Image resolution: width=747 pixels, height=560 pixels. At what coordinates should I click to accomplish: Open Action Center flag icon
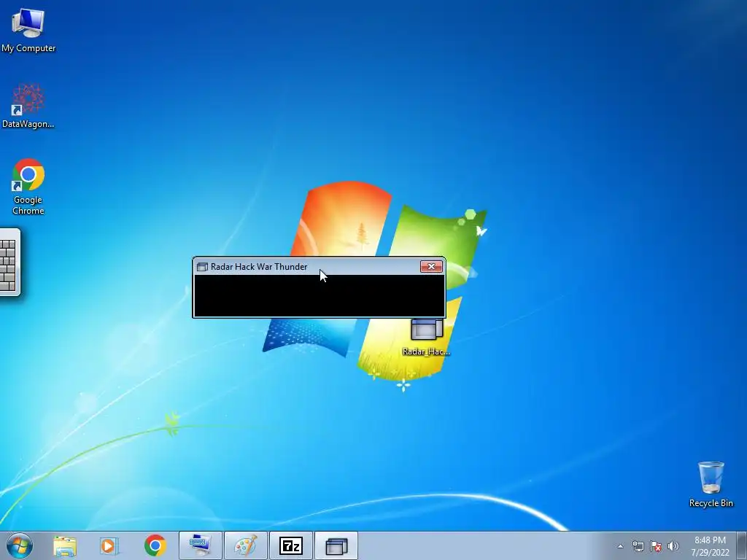656,546
